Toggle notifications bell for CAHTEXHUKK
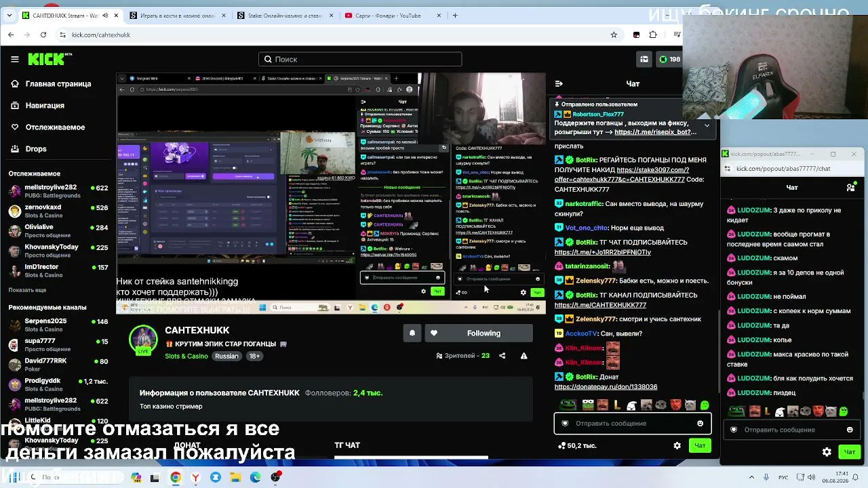This screenshot has height=488, width=868. tap(412, 333)
